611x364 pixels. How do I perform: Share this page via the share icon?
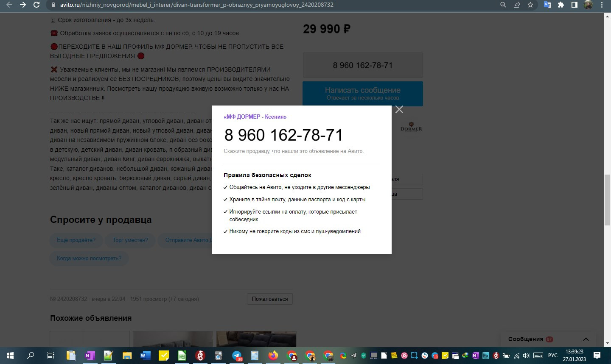point(517,5)
